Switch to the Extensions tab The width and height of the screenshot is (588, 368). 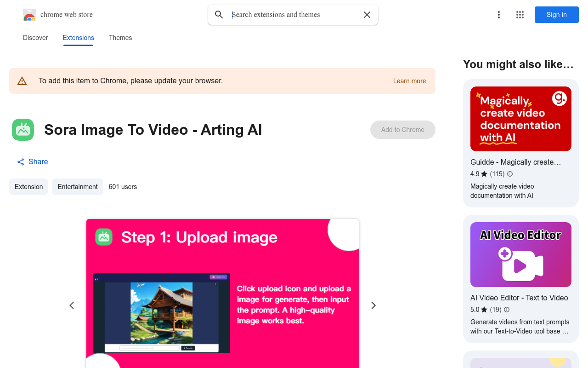(x=79, y=38)
